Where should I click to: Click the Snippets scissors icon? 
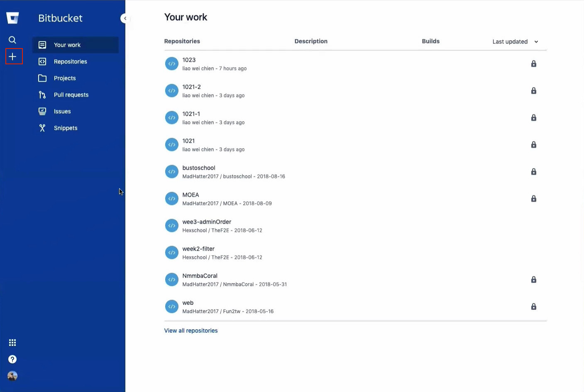(42, 128)
